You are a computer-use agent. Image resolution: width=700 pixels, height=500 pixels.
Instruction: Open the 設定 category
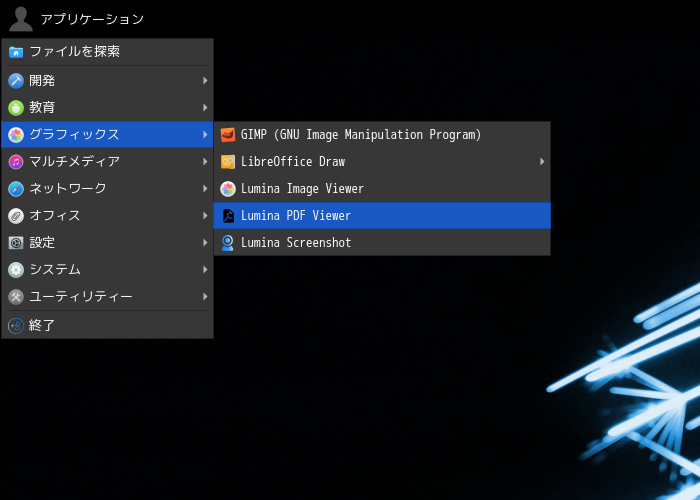pyautogui.click(x=108, y=243)
